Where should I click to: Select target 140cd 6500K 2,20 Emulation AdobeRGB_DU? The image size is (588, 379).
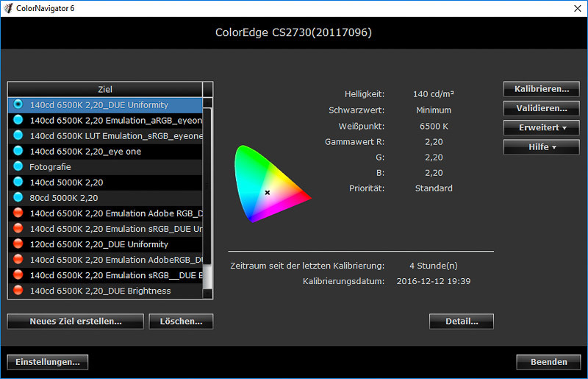(105, 260)
